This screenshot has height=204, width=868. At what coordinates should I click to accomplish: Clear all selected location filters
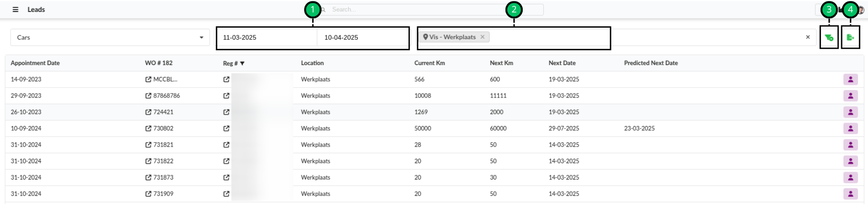coord(808,37)
